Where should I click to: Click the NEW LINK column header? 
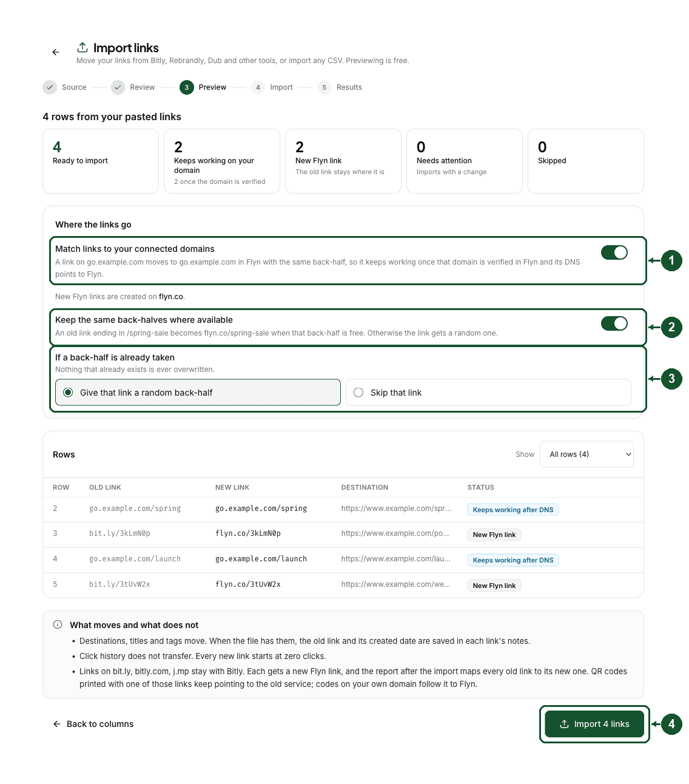pos(232,487)
